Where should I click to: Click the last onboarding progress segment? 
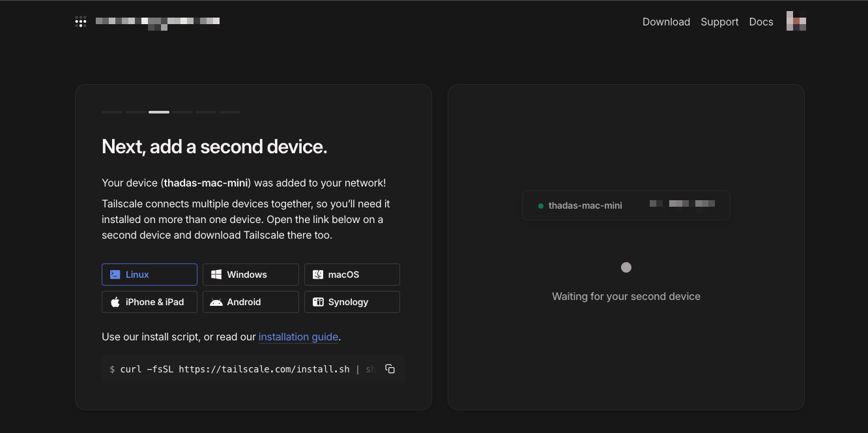(x=229, y=112)
